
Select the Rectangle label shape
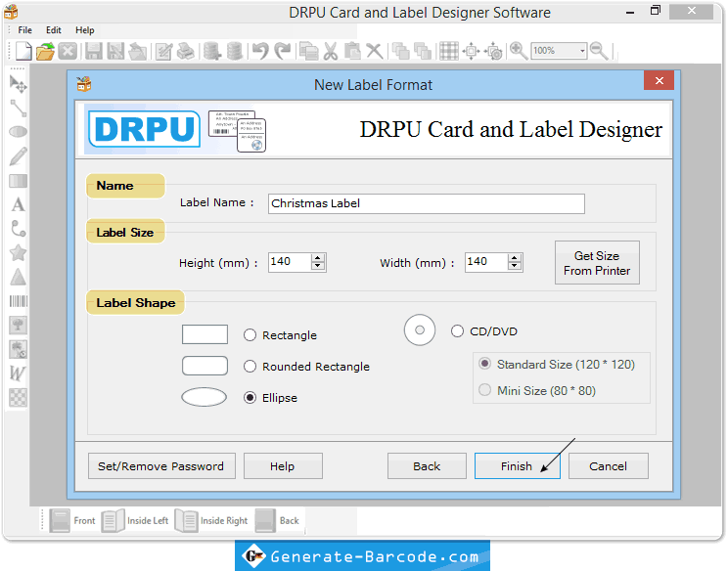pos(250,335)
